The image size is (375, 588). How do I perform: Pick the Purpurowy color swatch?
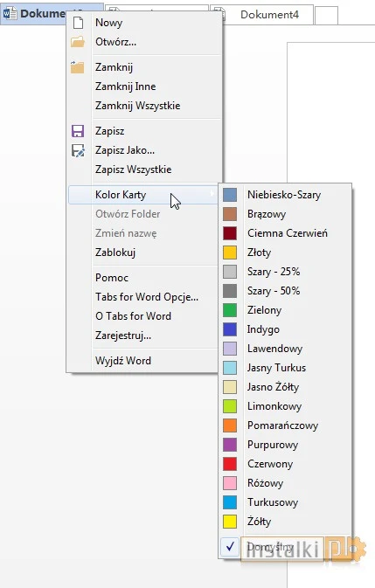(230, 445)
